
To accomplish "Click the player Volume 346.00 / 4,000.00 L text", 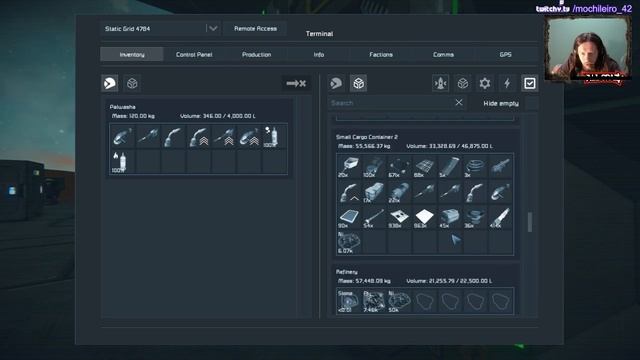I will click(218, 116).
